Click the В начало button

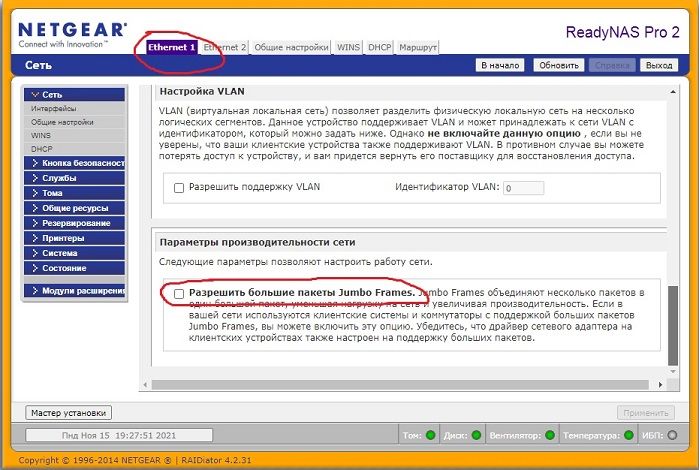[500, 65]
